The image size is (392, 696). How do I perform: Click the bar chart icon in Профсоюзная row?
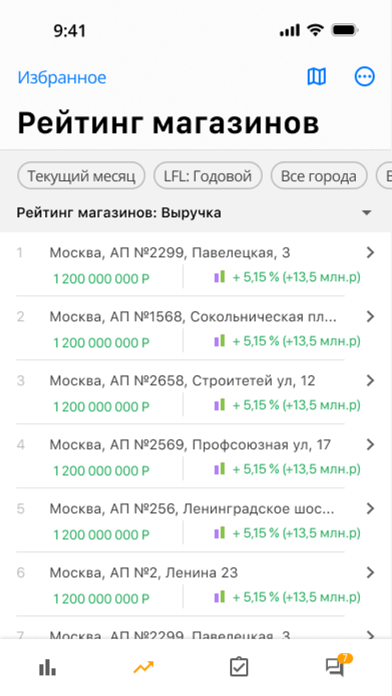click(x=220, y=468)
